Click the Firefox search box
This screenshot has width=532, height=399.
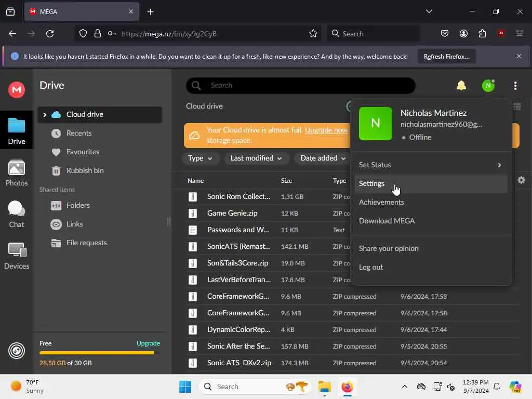(373, 34)
